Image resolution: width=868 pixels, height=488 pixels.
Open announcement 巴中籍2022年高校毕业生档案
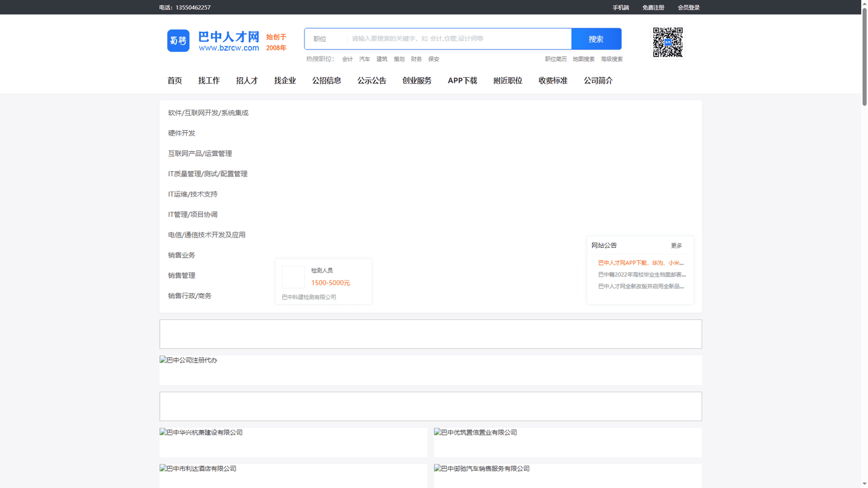(641, 275)
